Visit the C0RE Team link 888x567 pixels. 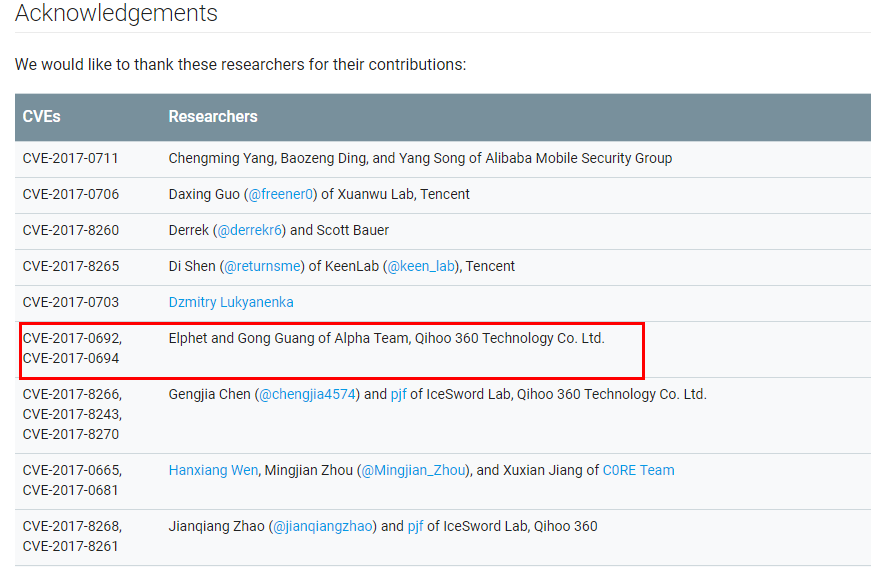coord(638,470)
